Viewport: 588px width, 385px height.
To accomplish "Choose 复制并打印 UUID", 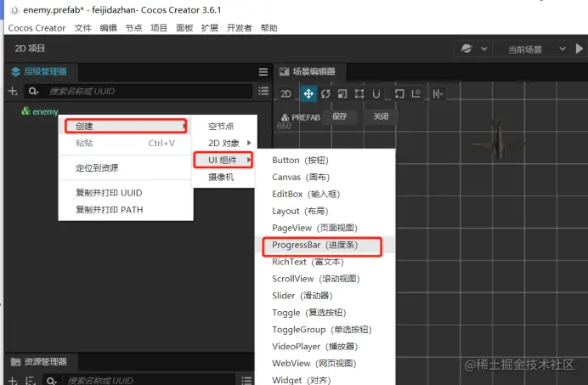I will coord(126,193).
